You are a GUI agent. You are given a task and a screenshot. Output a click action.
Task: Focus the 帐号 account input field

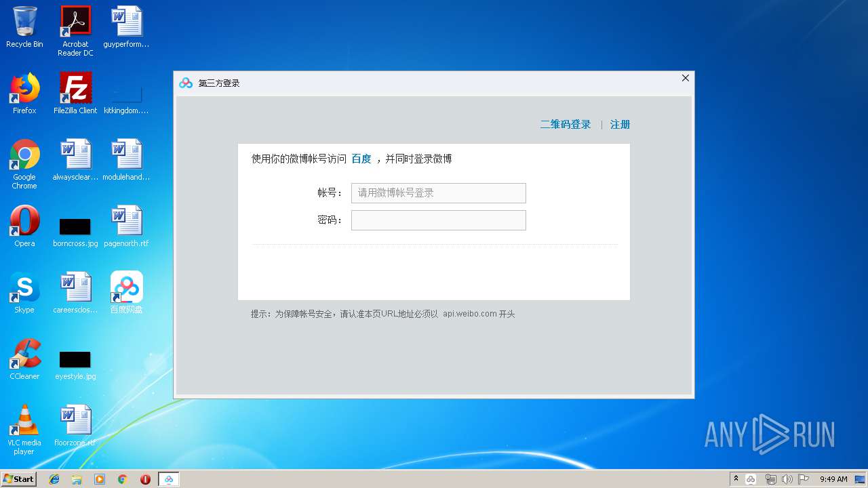(x=439, y=193)
